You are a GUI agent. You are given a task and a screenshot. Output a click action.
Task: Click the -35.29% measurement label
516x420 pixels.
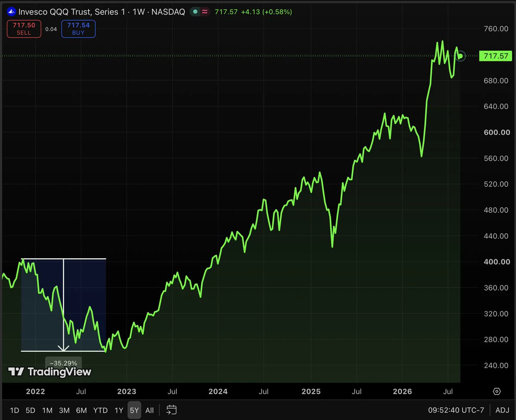(63, 363)
